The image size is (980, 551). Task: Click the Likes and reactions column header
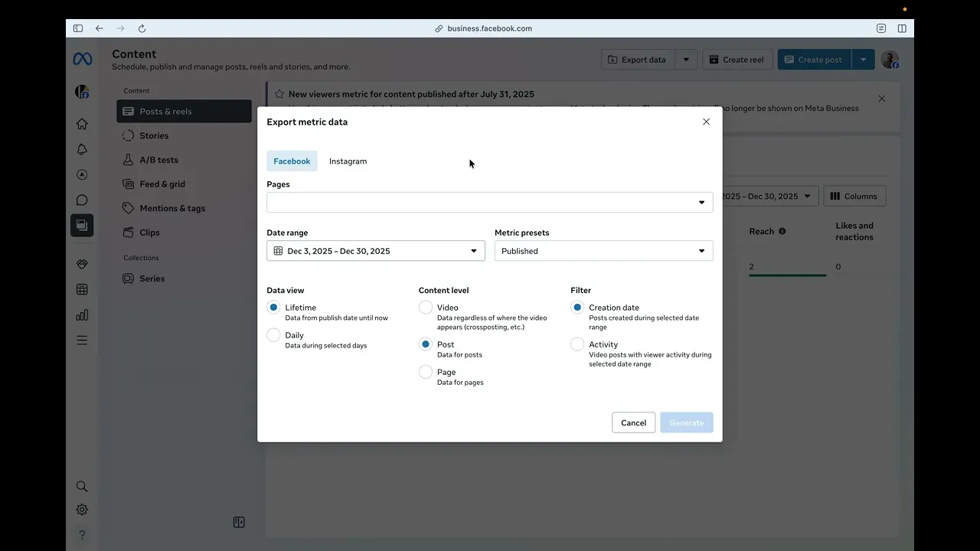pos(854,231)
